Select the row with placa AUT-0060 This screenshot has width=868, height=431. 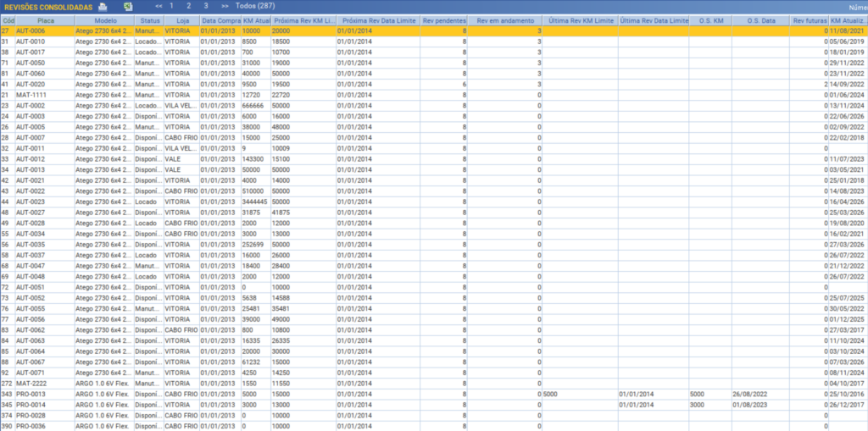tap(434, 74)
